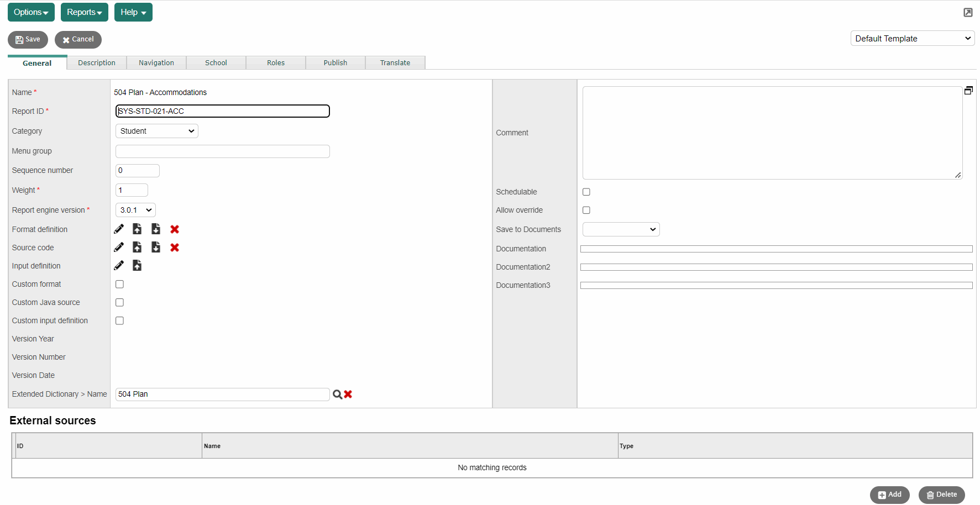Upload an Input definition file
Image resolution: width=980 pixels, height=505 pixels.
pos(137,266)
